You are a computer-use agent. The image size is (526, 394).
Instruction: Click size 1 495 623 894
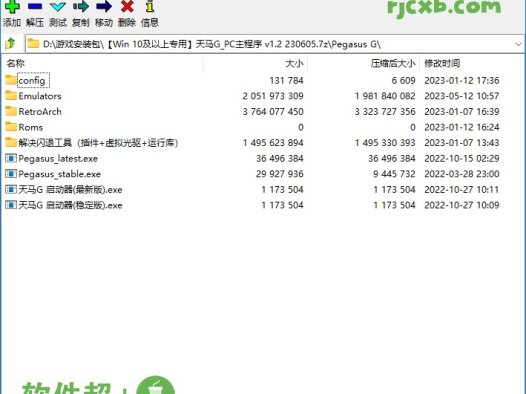273,143
